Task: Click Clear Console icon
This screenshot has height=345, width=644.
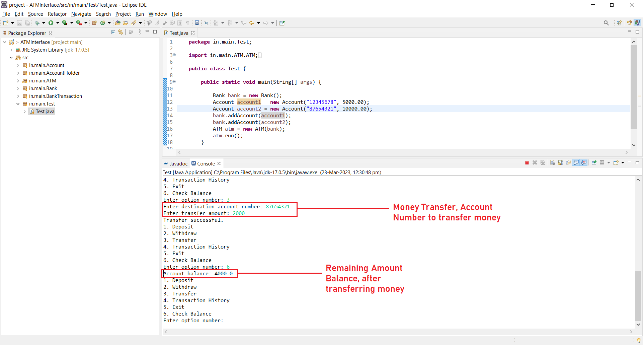Action: tap(553, 163)
